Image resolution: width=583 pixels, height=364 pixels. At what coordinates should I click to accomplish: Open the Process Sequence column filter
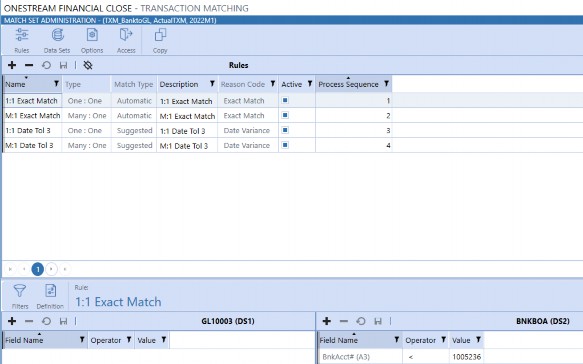tap(386, 84)
